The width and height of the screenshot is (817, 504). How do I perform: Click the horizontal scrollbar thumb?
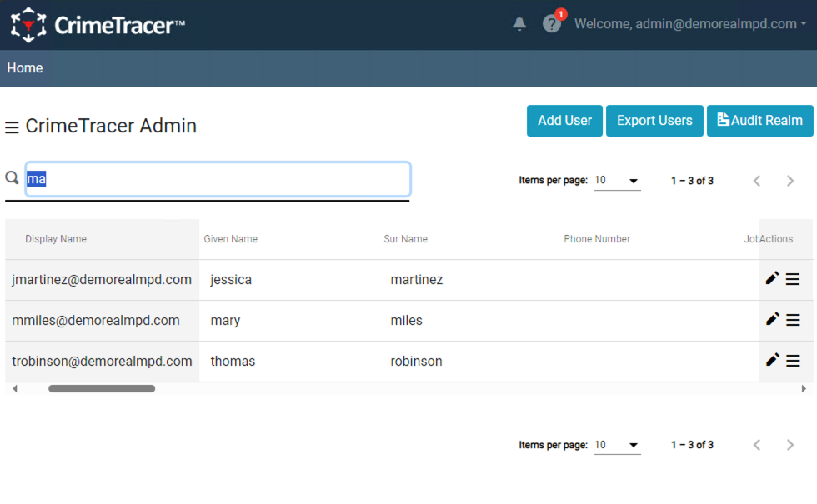click(102, 388)
